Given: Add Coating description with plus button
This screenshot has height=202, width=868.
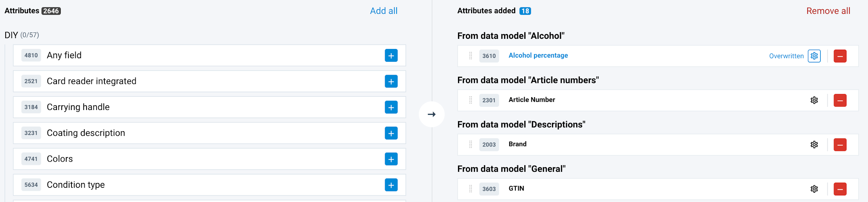Looking at the screenshot, I should [x=391, y=133].
